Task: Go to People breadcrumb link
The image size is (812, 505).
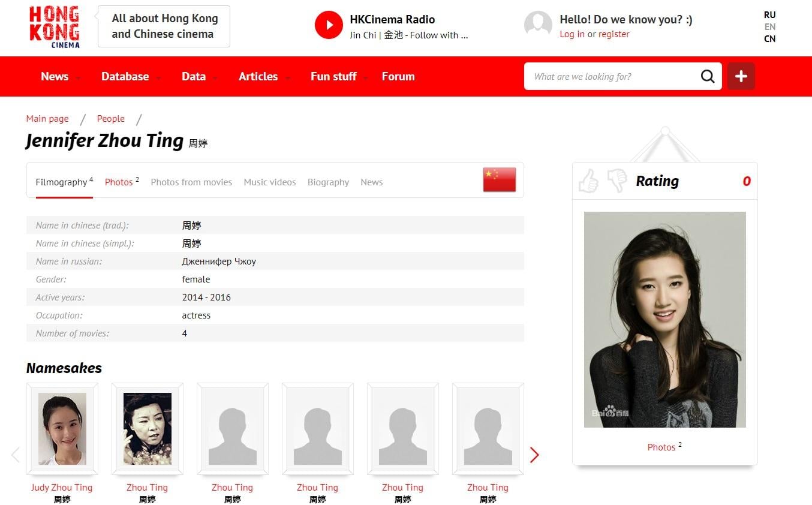Action: [111, 119]
